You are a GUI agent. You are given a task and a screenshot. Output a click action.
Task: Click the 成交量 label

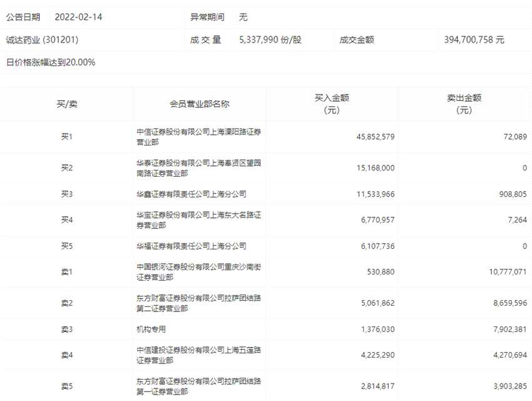206,39
